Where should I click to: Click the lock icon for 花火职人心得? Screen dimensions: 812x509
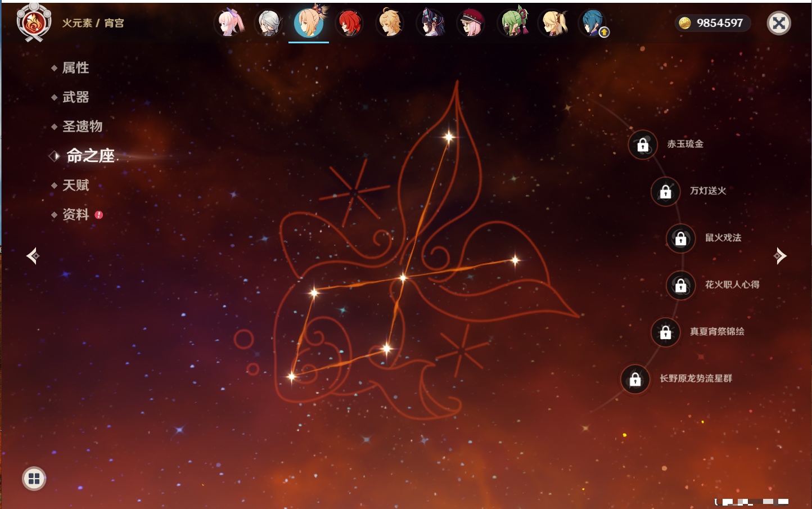coord(681,286)
